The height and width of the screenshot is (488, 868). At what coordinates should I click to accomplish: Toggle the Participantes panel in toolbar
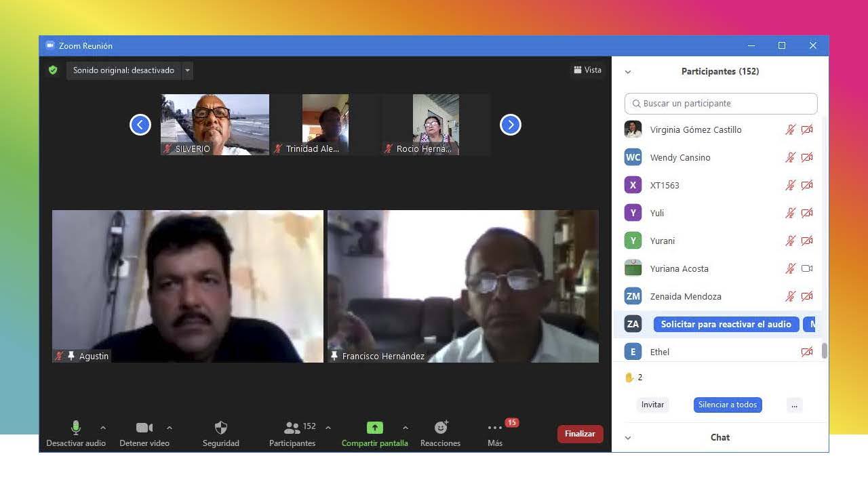pyautogui.click(x=292, y=434)
